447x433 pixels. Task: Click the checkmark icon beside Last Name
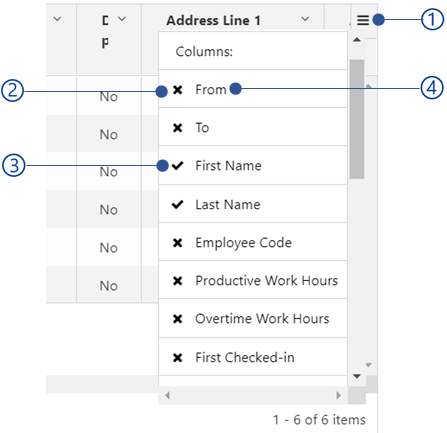[178, 204]
